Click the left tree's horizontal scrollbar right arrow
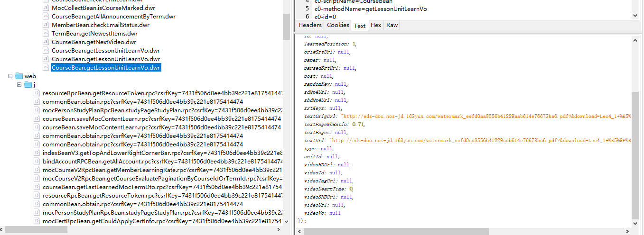This screenshot has width=644, height=235. coord(279,230)
